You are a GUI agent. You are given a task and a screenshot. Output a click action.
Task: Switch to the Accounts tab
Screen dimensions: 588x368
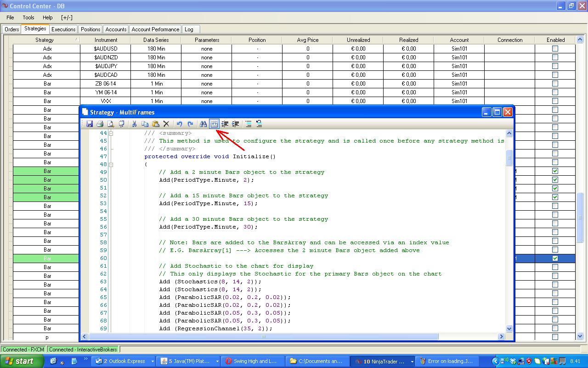pos(116,29)
